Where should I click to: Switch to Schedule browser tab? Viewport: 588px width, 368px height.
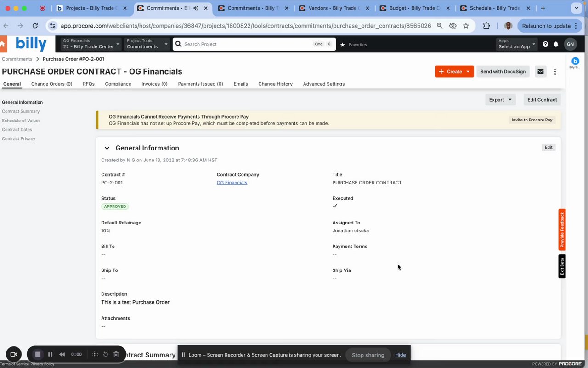tap(496, 8)
